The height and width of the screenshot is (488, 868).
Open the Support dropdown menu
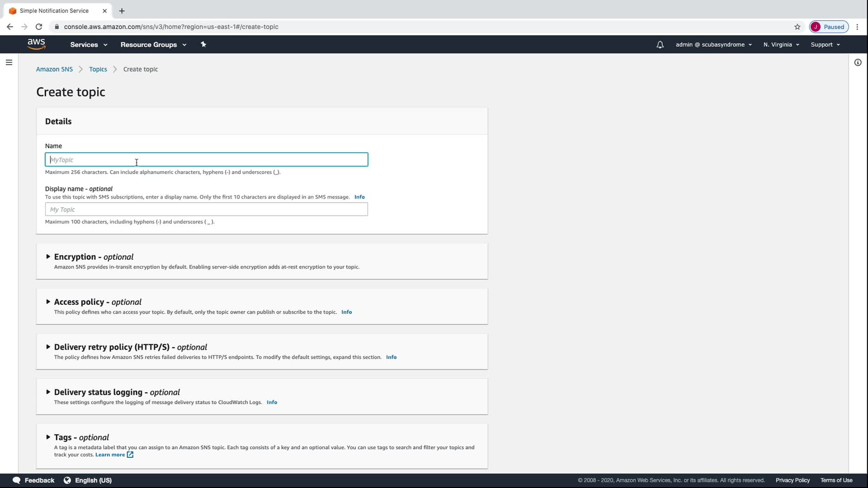(x=825, y=45)
